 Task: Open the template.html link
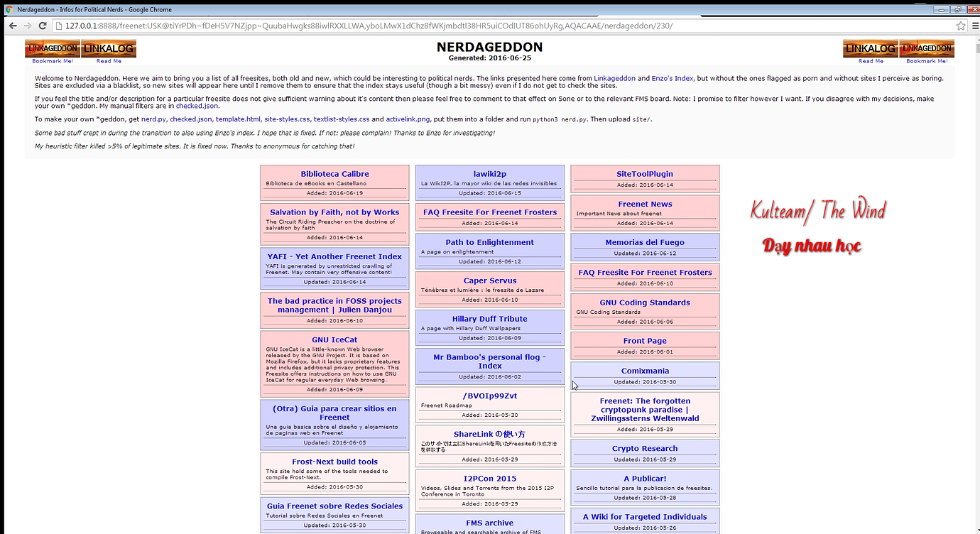click(238, 119)
